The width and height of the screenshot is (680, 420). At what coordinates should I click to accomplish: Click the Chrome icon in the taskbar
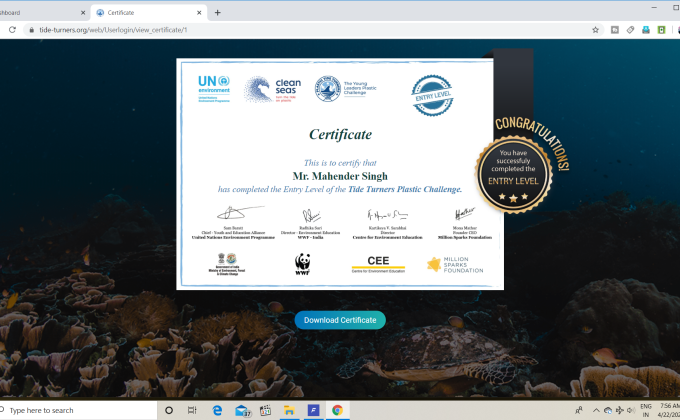point(337,410)
